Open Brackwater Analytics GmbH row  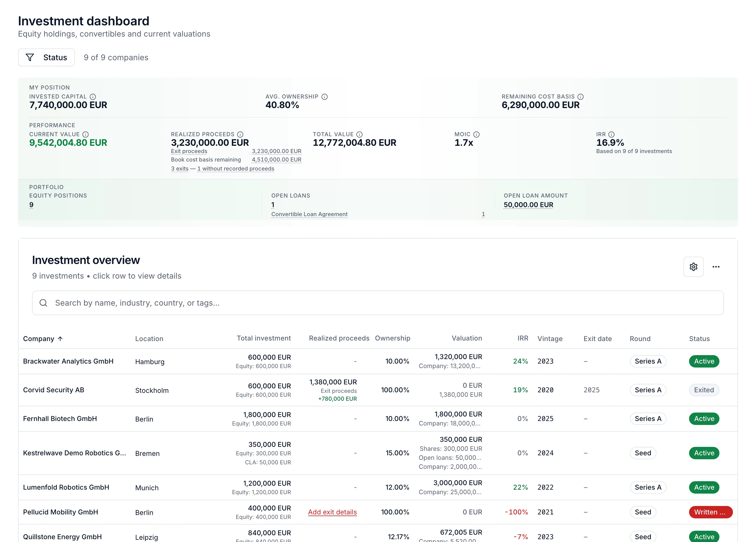[378, 361]
